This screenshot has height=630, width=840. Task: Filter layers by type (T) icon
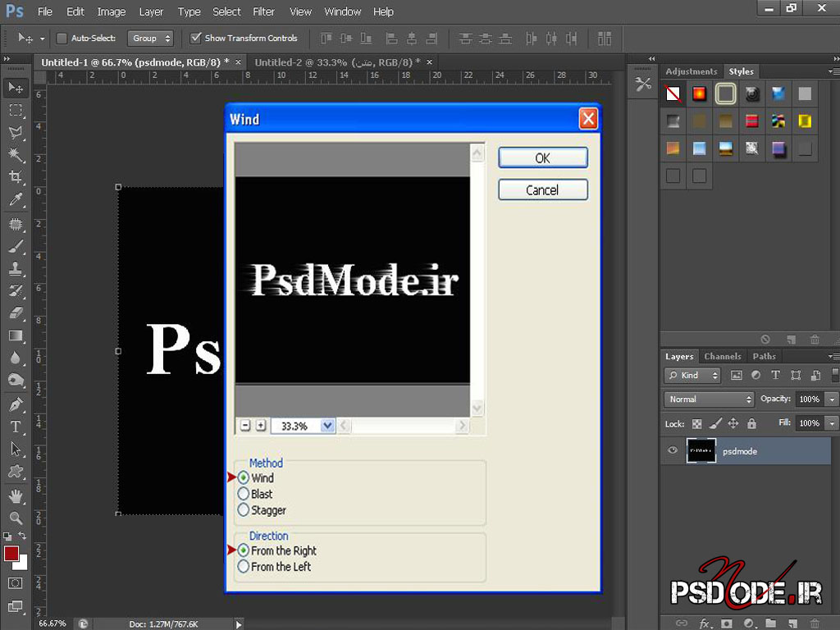tap(775, 376)
